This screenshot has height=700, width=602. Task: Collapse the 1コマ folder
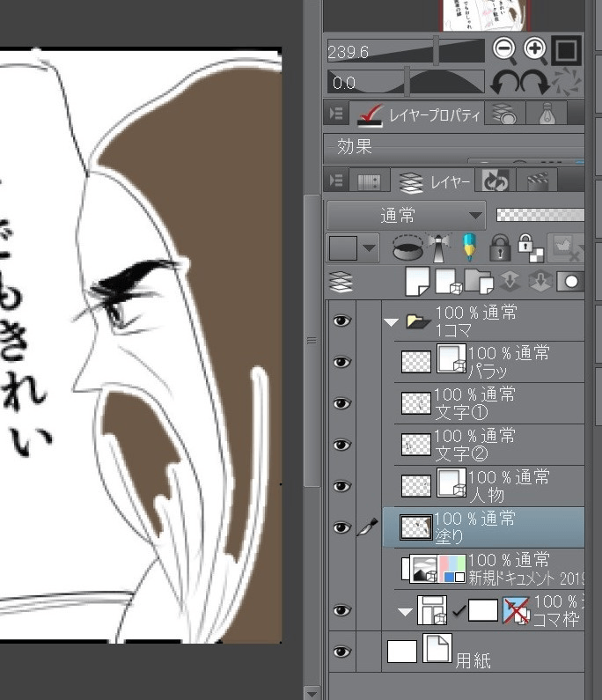click(x=392, y=322)
